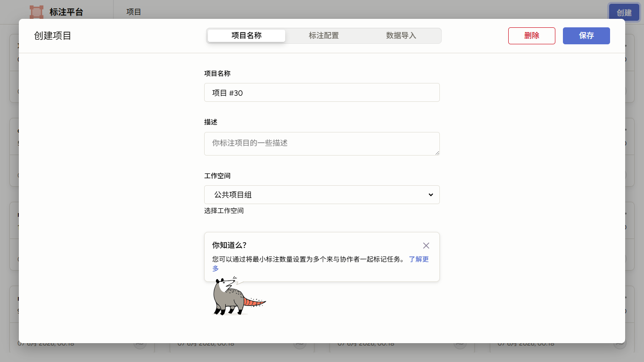The image size is (644, 362).
Task: Focus the 项目 #30 name field
Action: pos(322,92)
